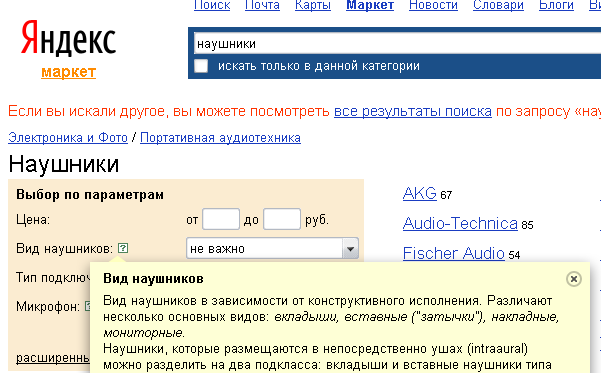Click the Наушники page heading
Screen dimensions: 601x373
click(64, 164)
